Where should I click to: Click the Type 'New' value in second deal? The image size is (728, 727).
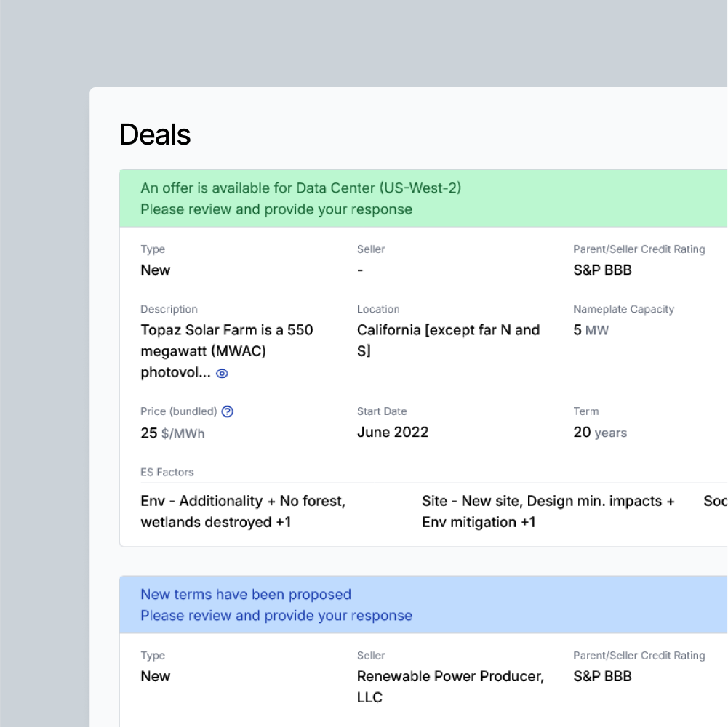coord(155,677)
